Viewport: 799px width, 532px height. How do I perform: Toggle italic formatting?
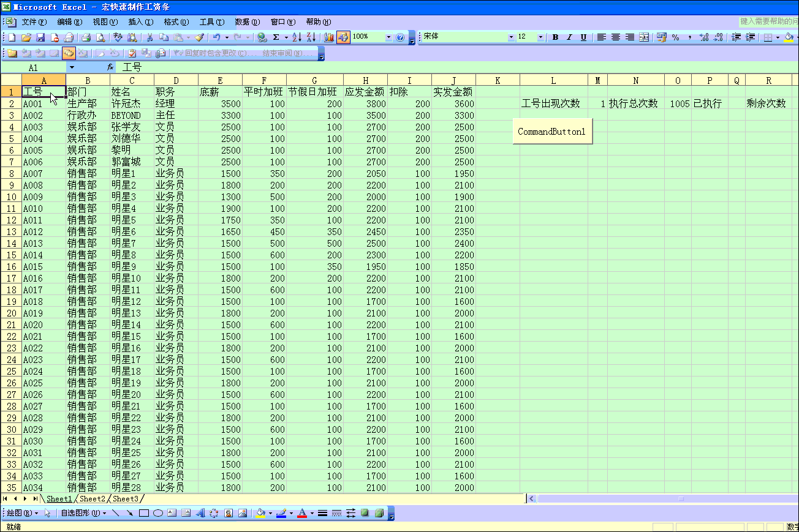(569, 37)
